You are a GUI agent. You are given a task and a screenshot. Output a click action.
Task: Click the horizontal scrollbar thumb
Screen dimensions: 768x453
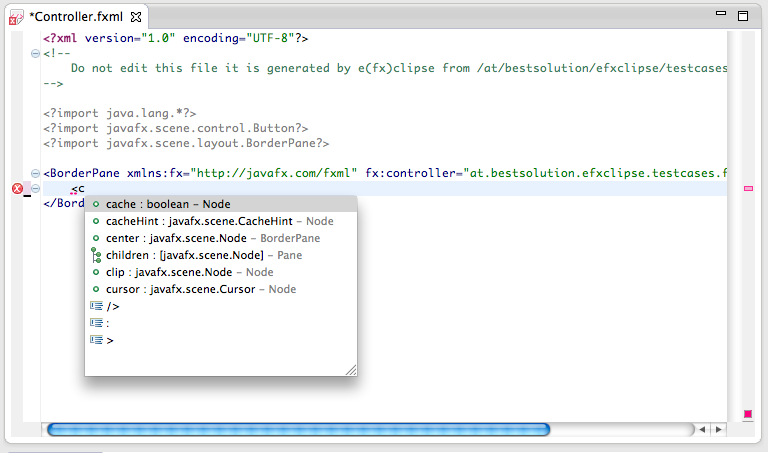click(x=298, y=429)
